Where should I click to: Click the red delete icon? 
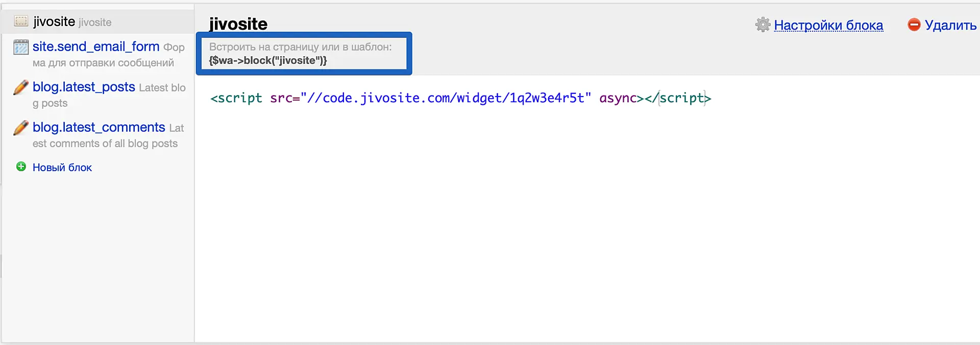[x=914, y=25]
